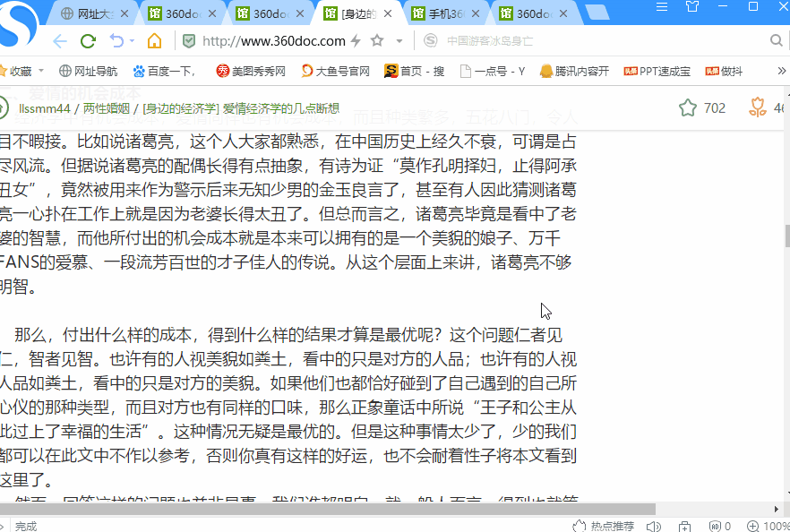Image resolution: width=790 pixels, height=532 pixels.
Task: Click the star favorite icon beside 702
Action: [688, 107]
